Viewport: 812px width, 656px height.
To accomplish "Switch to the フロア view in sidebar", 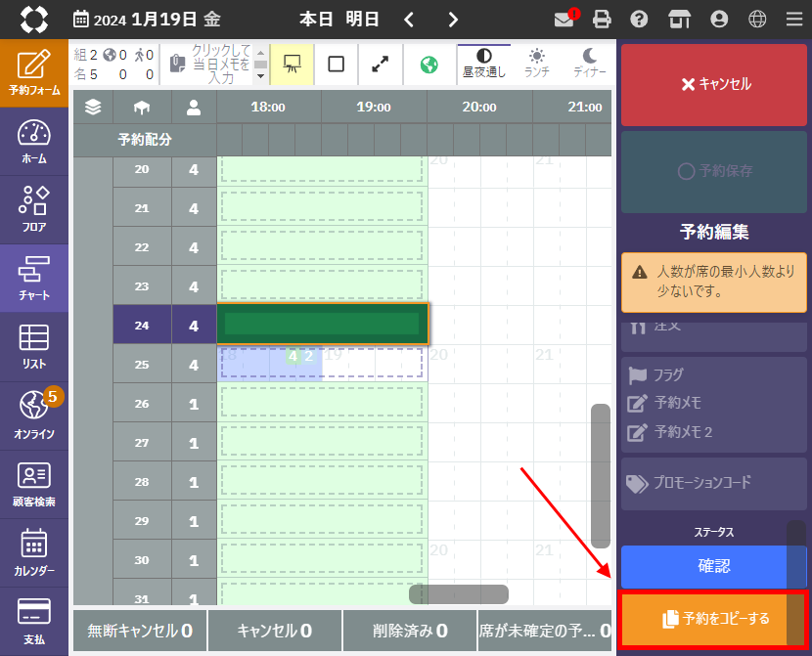I will 33,209.
